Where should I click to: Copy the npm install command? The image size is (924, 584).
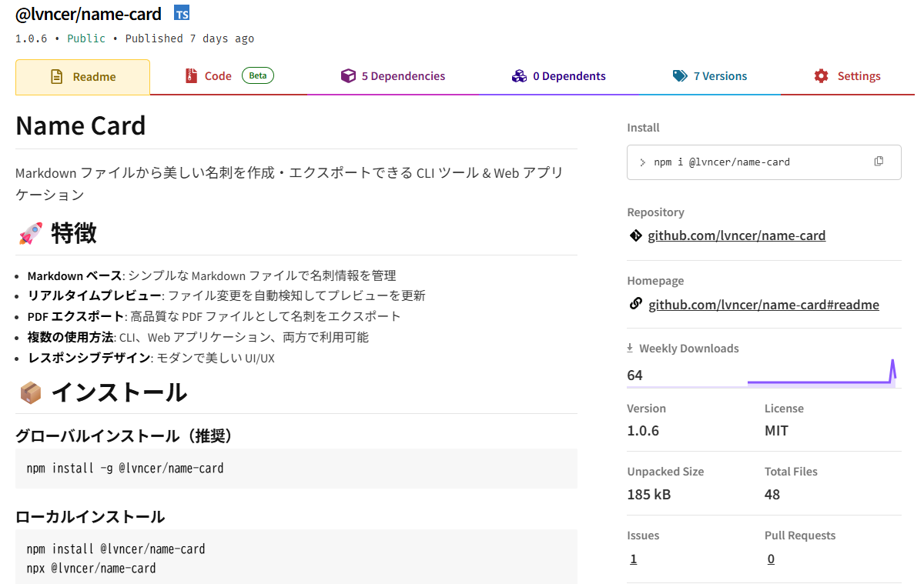pos(879,162)
